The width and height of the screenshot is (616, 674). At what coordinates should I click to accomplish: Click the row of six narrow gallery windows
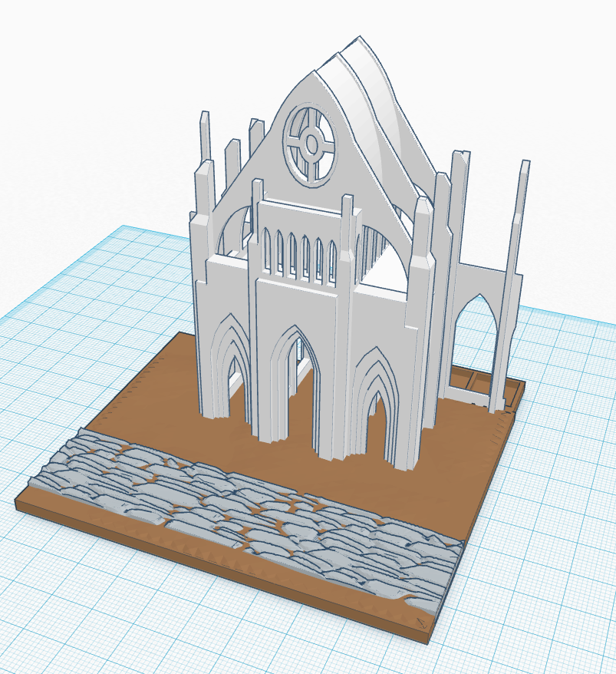click(299, 256)
